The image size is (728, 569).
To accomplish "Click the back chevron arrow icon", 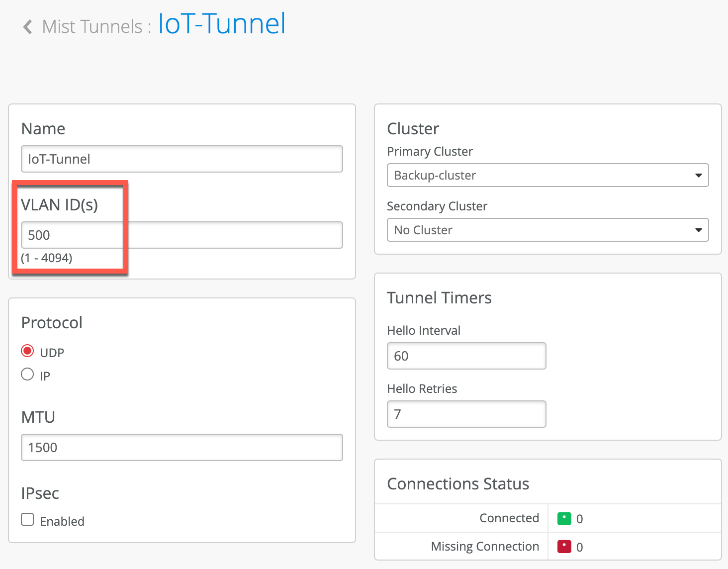I will point(28,27).
